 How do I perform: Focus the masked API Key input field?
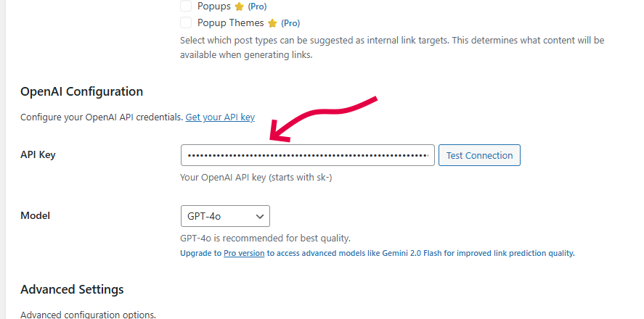[308, 155]
